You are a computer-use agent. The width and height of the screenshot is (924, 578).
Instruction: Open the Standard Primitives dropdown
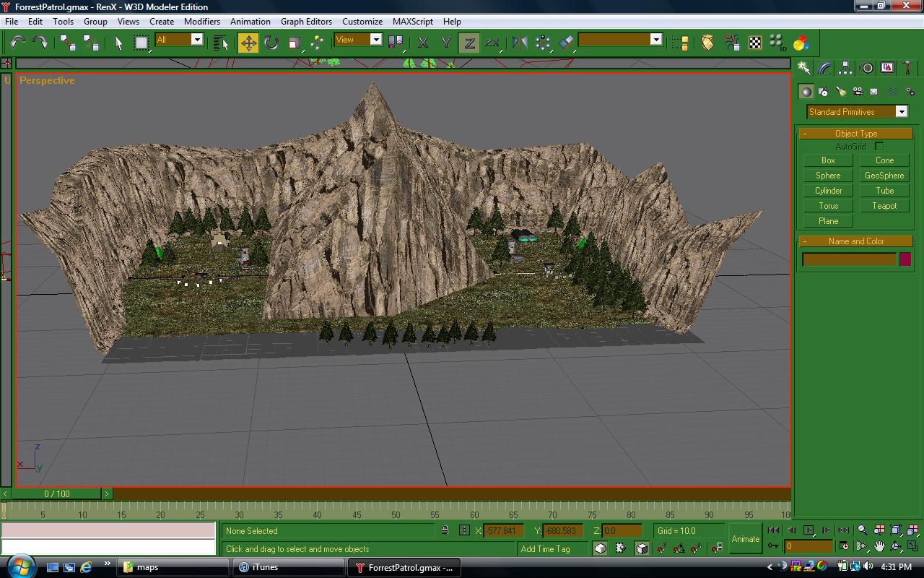pyautogui.click(x=901, y=112)
